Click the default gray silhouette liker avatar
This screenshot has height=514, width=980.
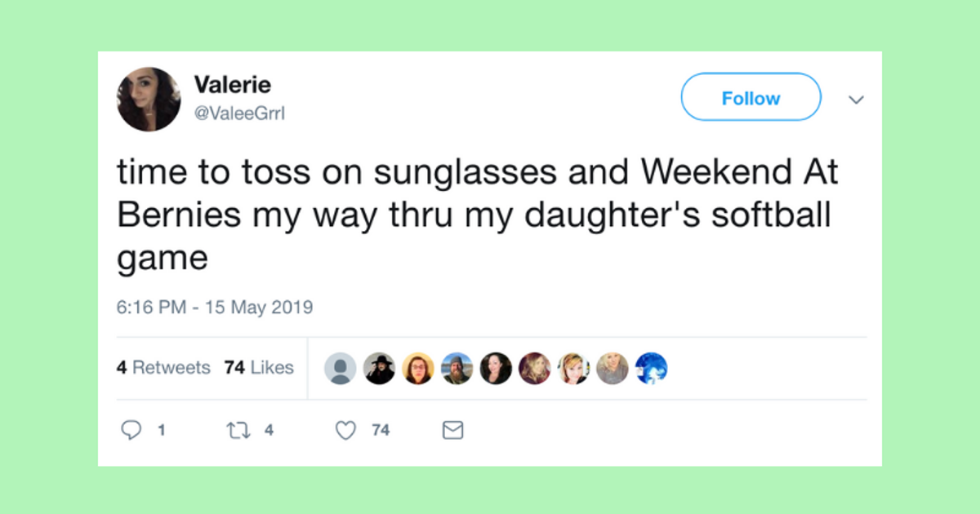coord(341,368)
